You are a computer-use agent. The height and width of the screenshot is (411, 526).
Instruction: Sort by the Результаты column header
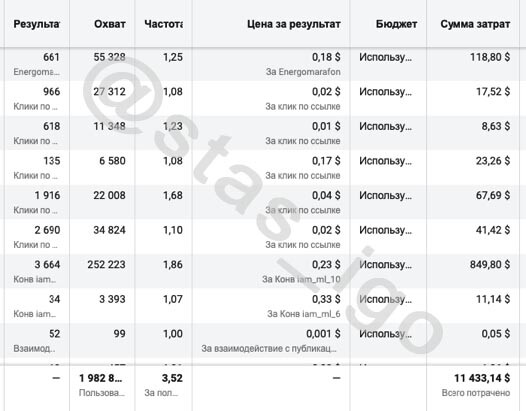pos(37,24)
